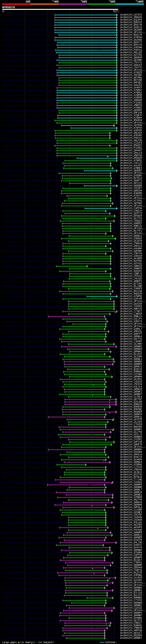Select the UniRef100_B2JQY2 label
Image resolution: width=146 pixels, height=644 pixels.
(x=131, y=354)
